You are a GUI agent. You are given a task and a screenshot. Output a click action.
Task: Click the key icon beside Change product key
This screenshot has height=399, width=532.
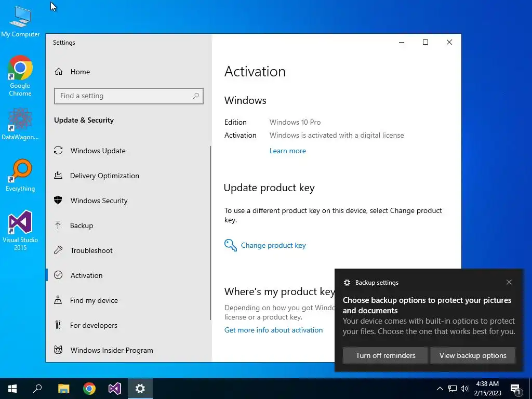point(230,245)
